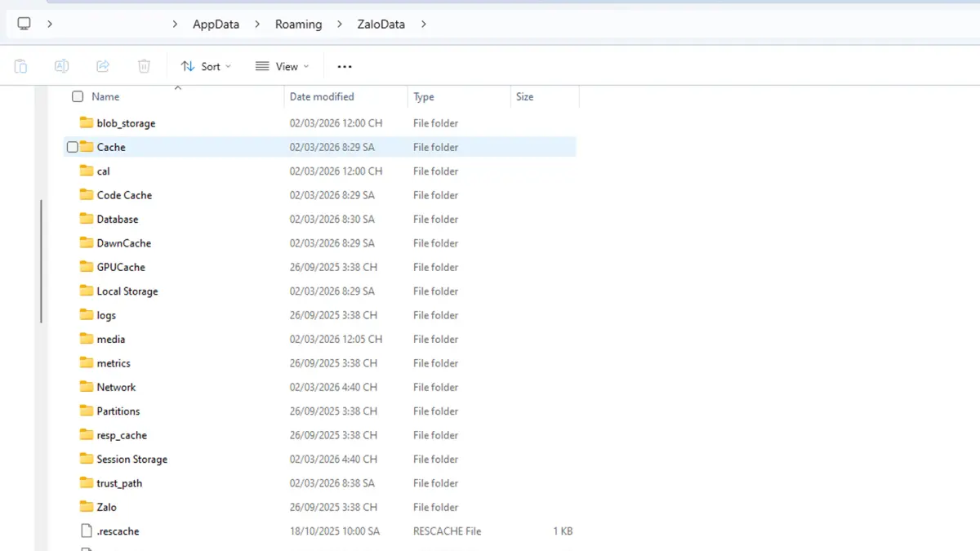Open the Sort dropdown

206,66
